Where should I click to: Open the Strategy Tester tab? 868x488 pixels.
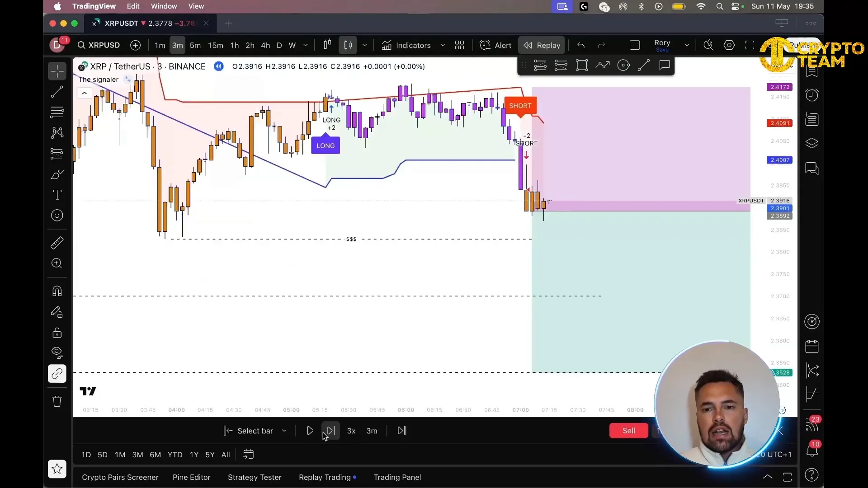point(255,477)
